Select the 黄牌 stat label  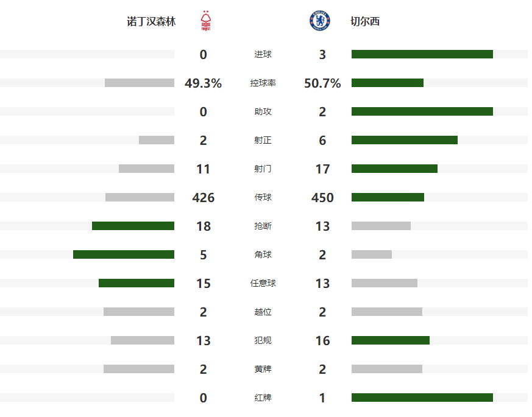(x=263, y=369)
